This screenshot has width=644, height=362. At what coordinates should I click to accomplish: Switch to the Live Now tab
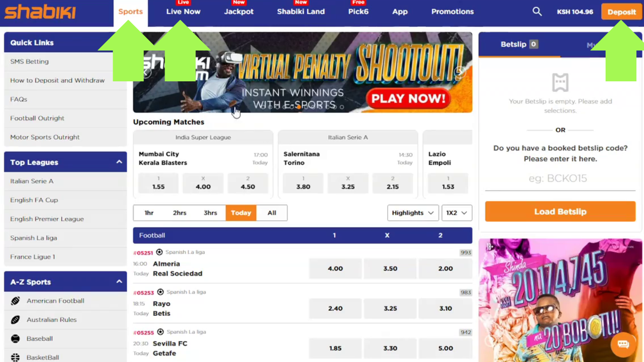point(183,12)
